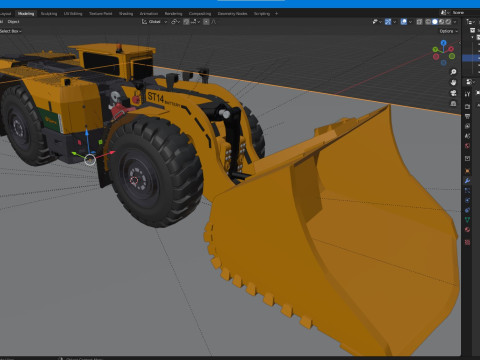
Task: Switch to rendered viewport shading
Action: point(448,22)
